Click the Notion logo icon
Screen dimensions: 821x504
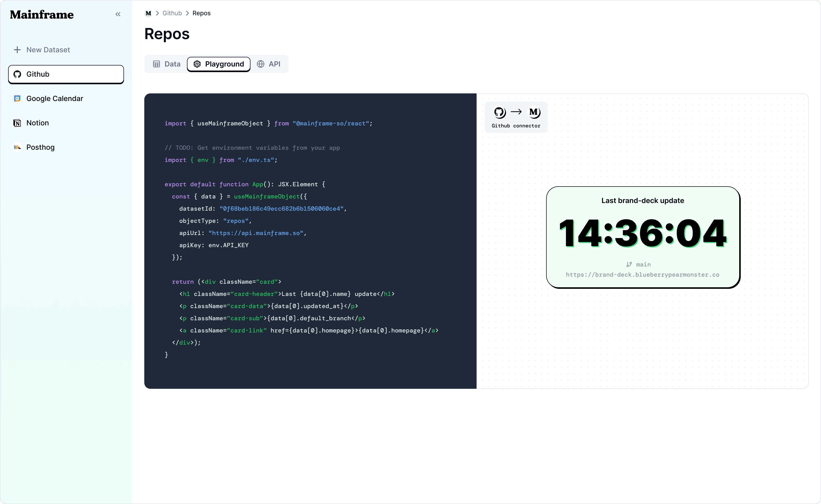17,123
